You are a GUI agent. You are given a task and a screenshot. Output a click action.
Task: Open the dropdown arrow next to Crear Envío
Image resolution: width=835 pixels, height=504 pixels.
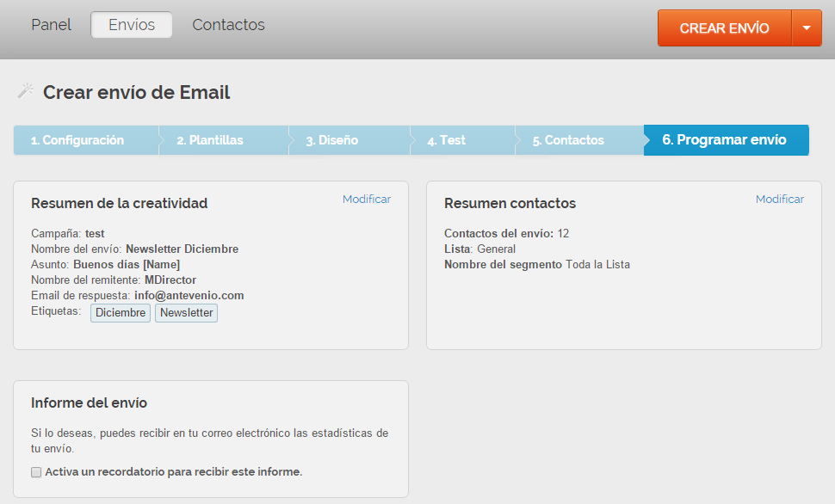pos(807,28)
